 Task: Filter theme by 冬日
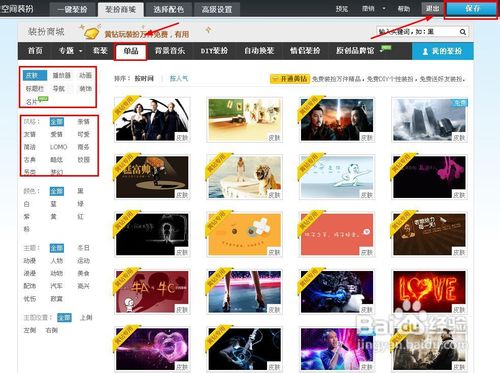[x=84, y=248]
